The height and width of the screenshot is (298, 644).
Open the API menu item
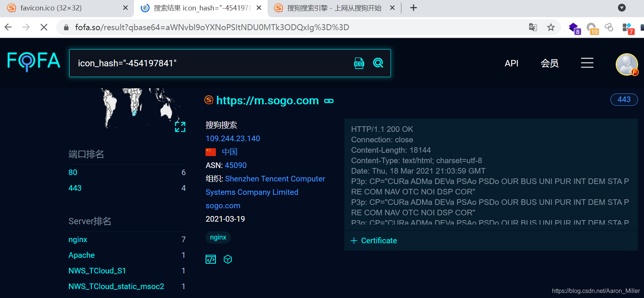511,63
